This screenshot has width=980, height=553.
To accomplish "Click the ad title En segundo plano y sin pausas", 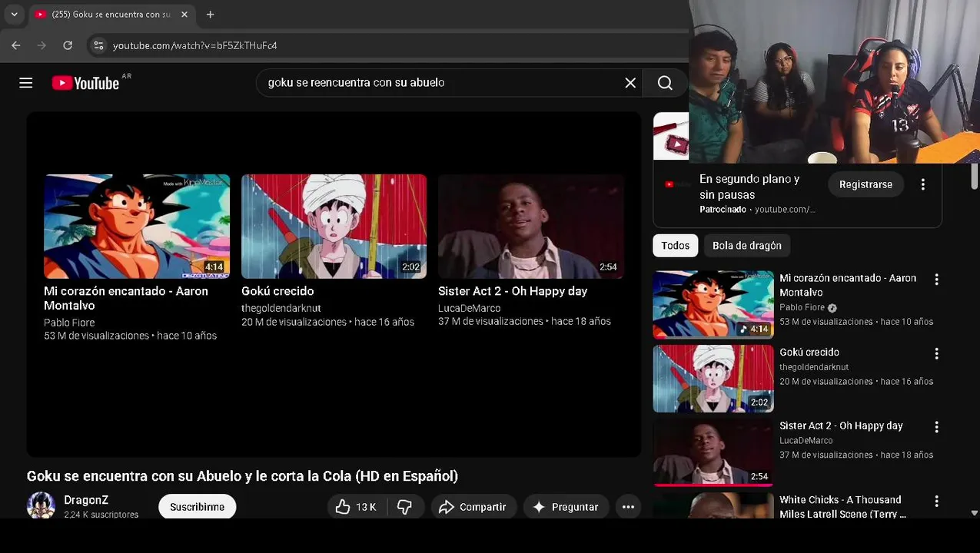I will pos(749,187).
